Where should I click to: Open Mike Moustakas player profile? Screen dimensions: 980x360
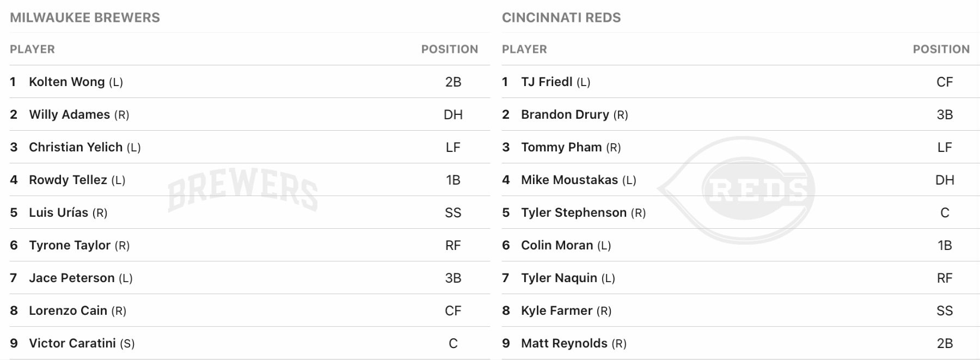click(x=569, y=180)
